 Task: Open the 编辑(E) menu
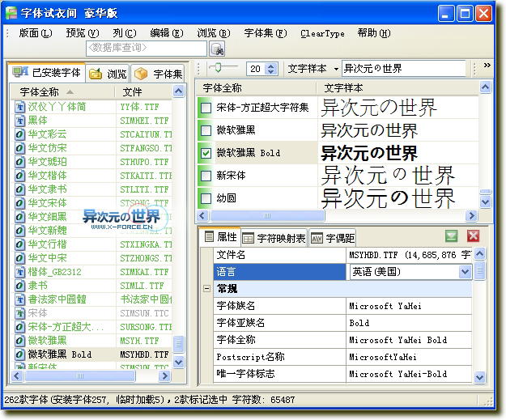coord(167,33)
